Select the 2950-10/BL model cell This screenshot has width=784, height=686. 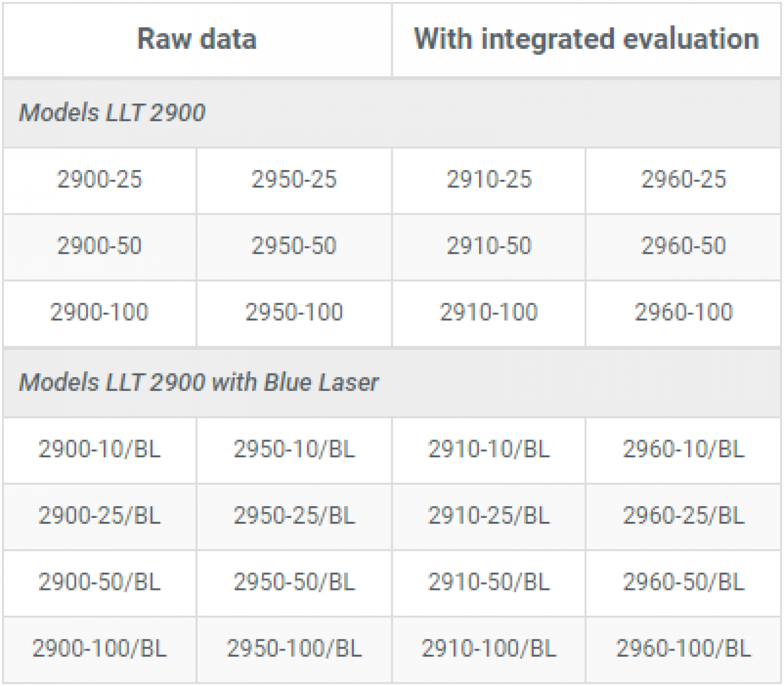click(294, 449)
